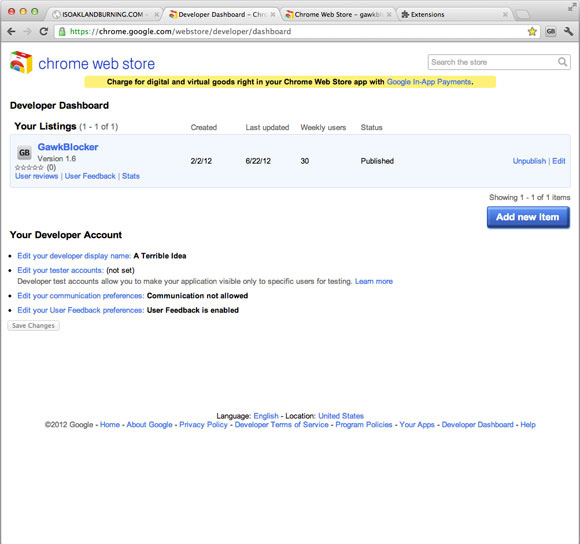Open the Program Policies link

click(364, 425)
